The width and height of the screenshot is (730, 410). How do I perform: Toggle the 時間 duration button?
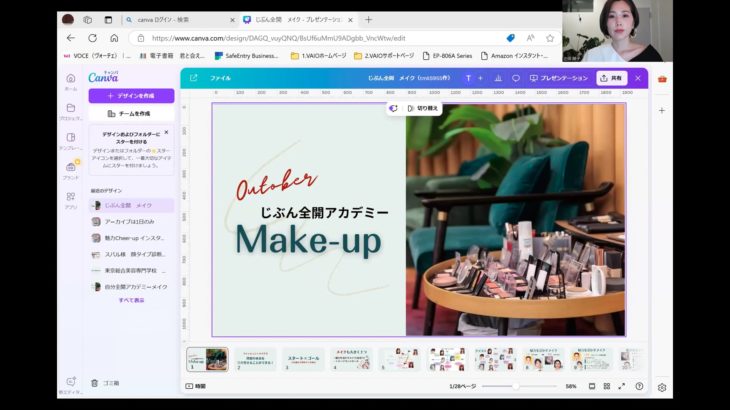tap(196, 386)
